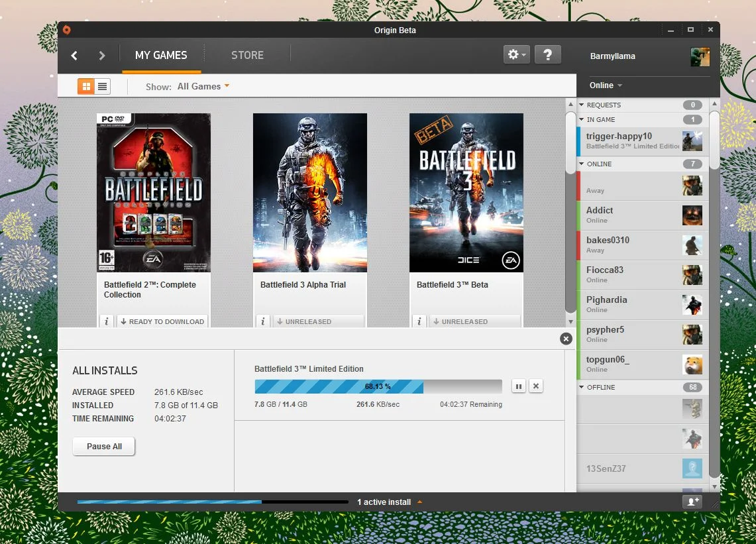The image size is (756, 544).
Task: Click the 68.13% download progress bar
Action: (378, 386)
